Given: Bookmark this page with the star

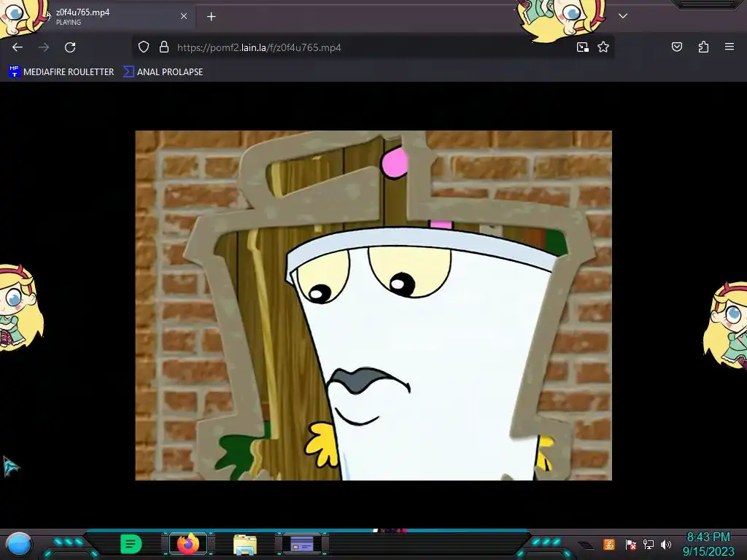Looking at the screenshot, I should tap(603, 47).
